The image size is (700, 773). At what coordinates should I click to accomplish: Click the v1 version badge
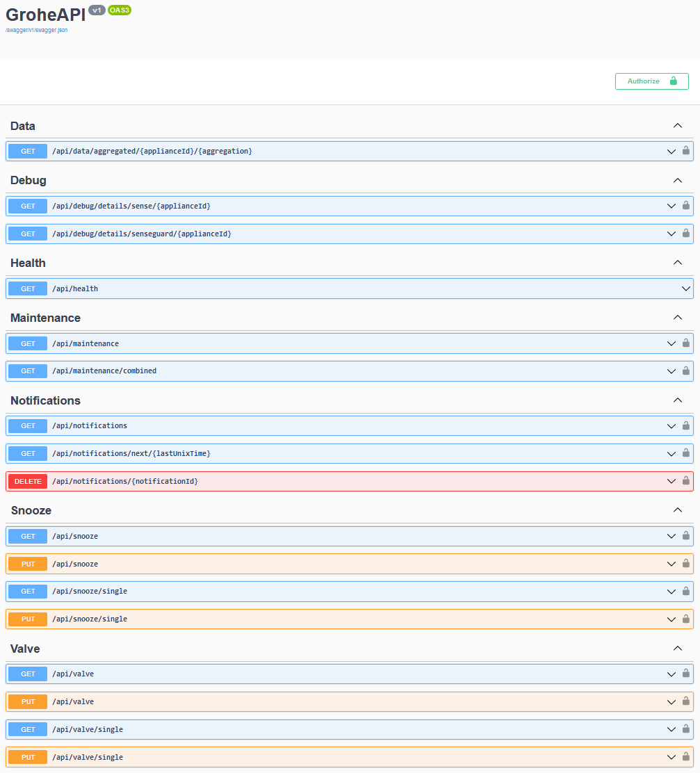pos(97,10)
